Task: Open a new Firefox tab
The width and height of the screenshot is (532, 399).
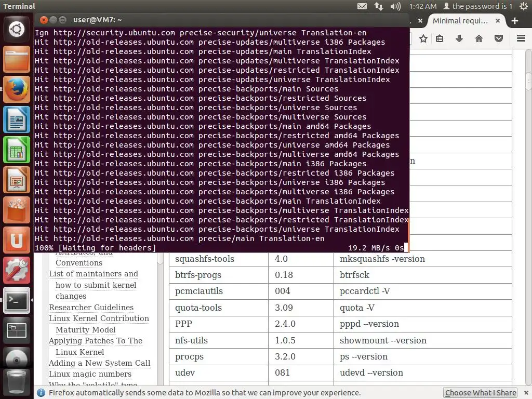Action: [x=515, y=21]
